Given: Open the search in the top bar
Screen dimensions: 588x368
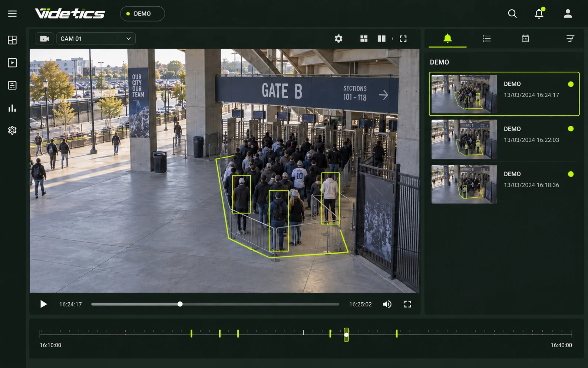Looking at the screenshot, I should 512,14.
